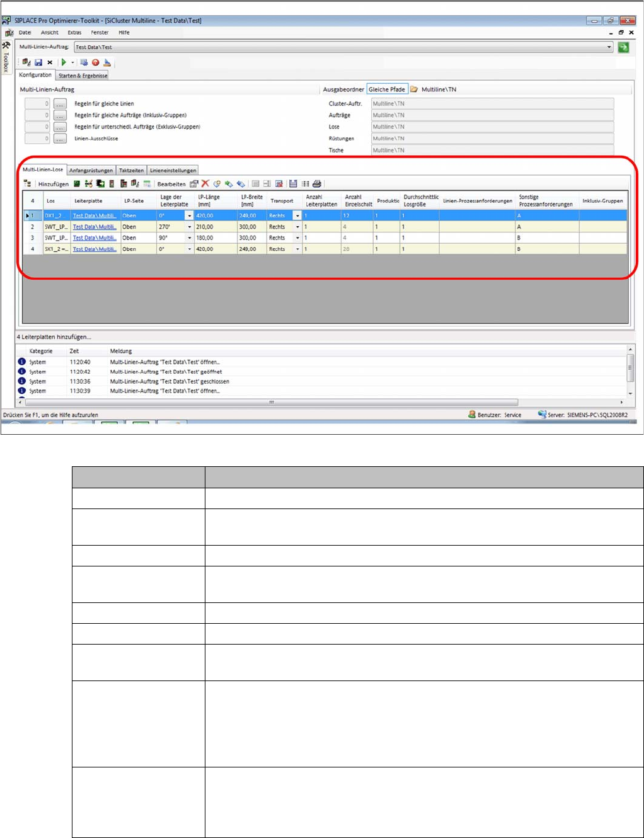644x838 pixels.
Task: Open the Multi-Linien-Auftrag combo box dropdown
Action: click(x=609, y=47)
